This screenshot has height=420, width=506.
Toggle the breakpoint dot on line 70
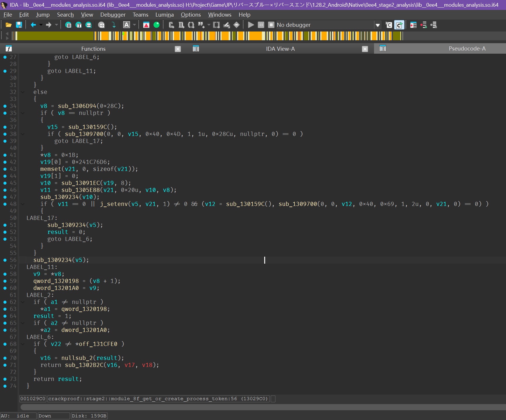(x=5, y=358)
